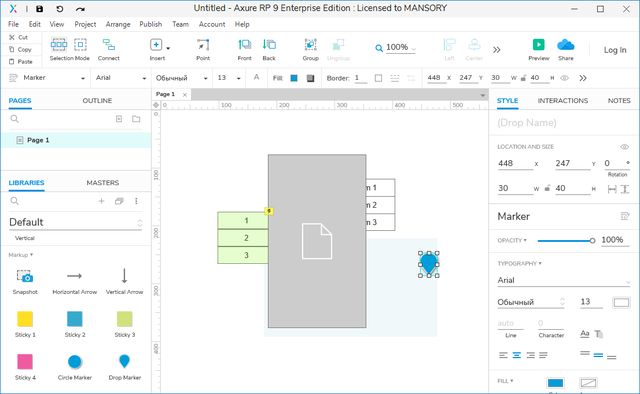Choose the contained Selection Mode icon

(x=80, y=44)
